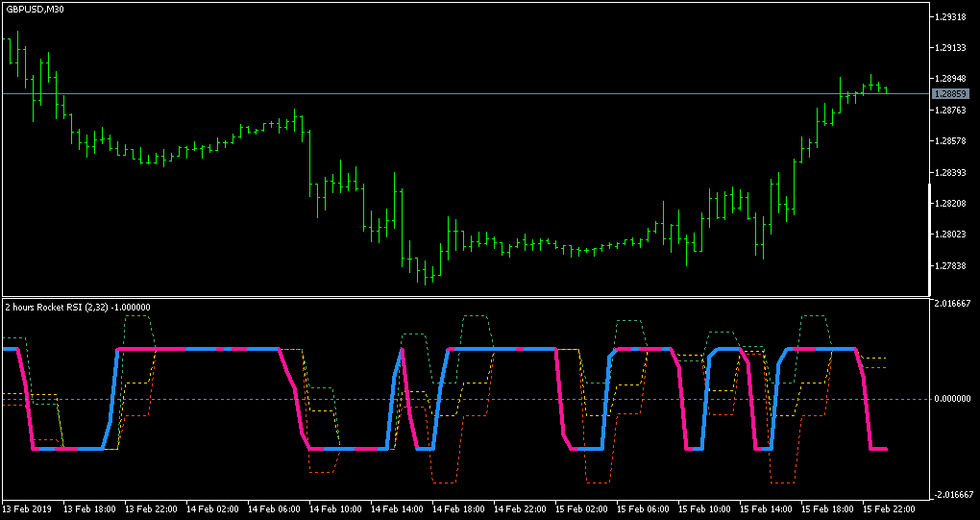Click price scale value 1.28578
Screen dimensions: 980x520
950,141
